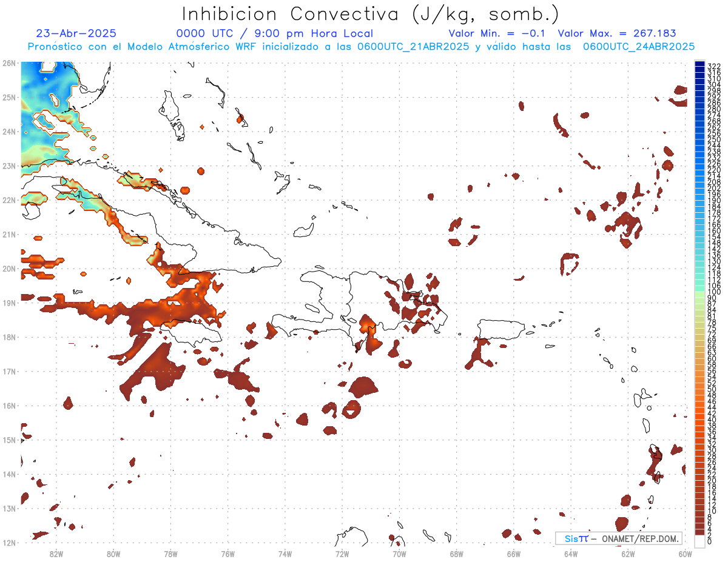Click the 13N latitude label
728x562 pixels.
[x=8, y=509]
